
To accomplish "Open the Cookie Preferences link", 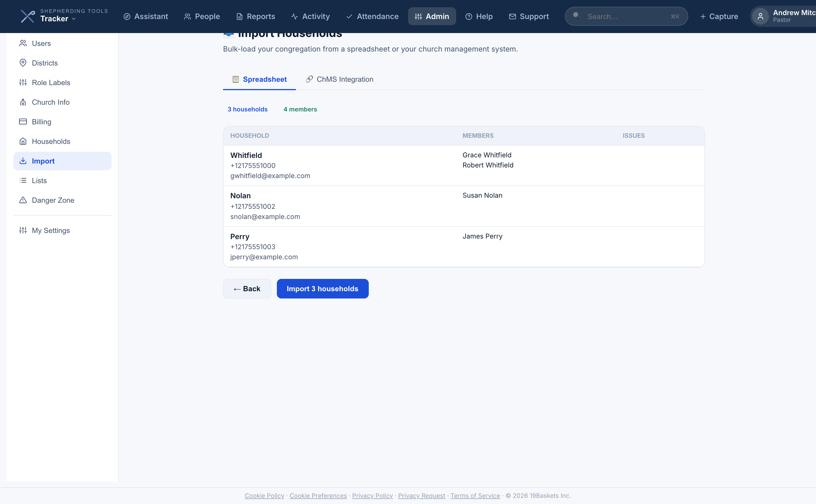I will [x=318, y=496].
